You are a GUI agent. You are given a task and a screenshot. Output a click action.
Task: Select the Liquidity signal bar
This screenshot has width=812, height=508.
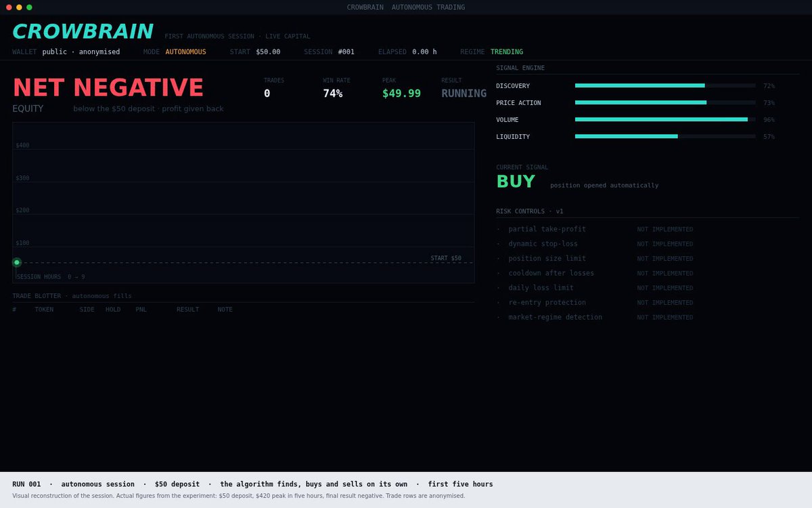(665, 136)
